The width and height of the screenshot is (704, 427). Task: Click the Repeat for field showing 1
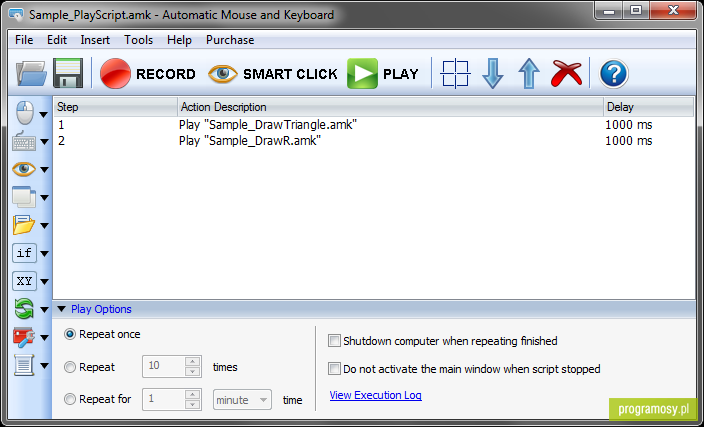coord(163,399)
